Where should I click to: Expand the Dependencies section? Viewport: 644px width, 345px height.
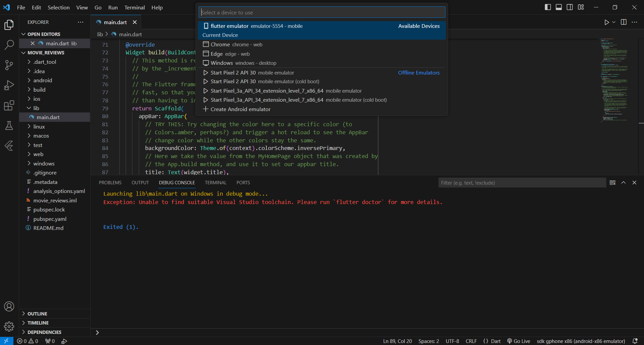[54, 332]
